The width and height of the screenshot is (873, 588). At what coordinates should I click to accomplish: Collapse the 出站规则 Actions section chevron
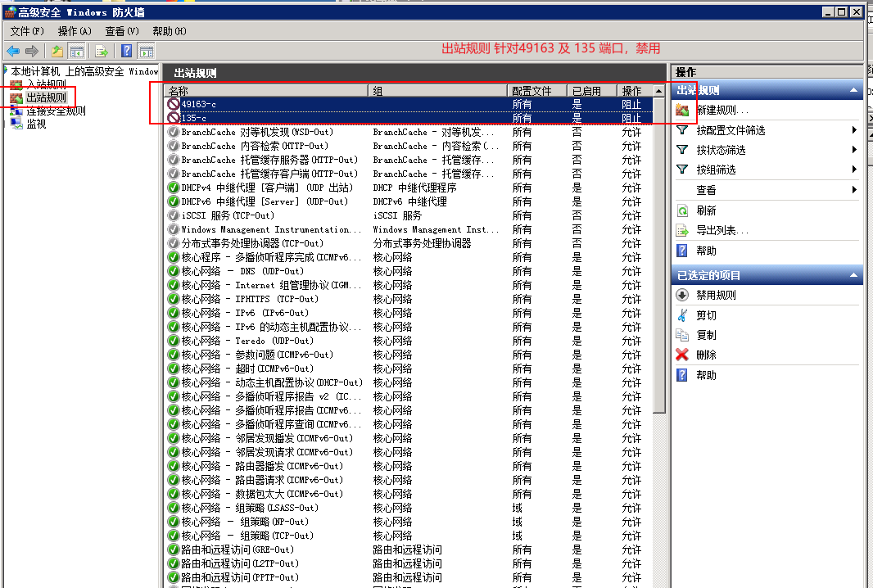point(853,89)
